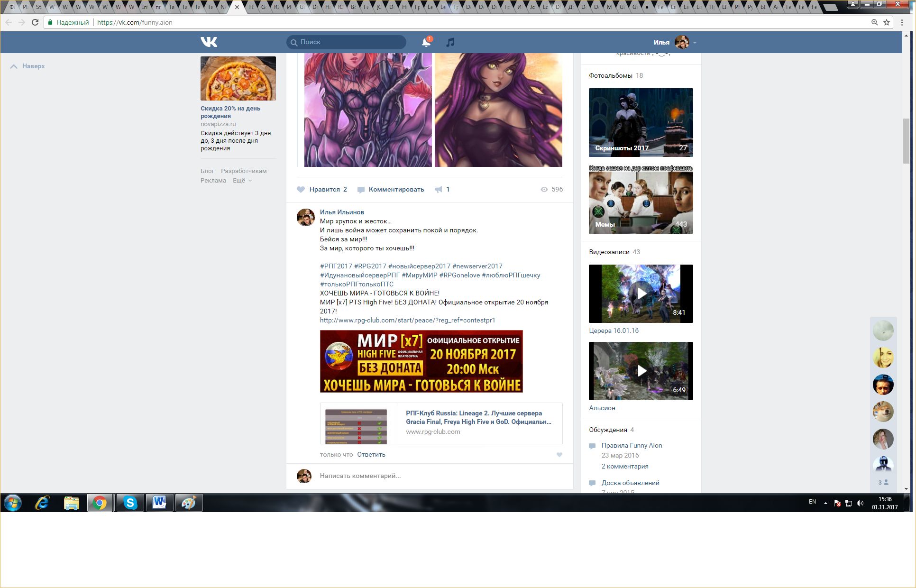Screen dimensions: 916x588
Task: Click the Наверх up arrow
Action: (x=14, y=66)
